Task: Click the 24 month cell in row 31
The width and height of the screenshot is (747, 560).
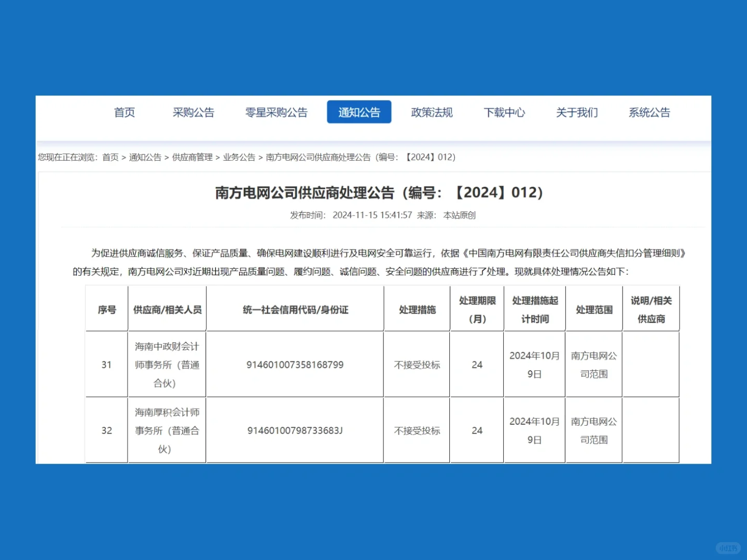Action: click(477, 365)
